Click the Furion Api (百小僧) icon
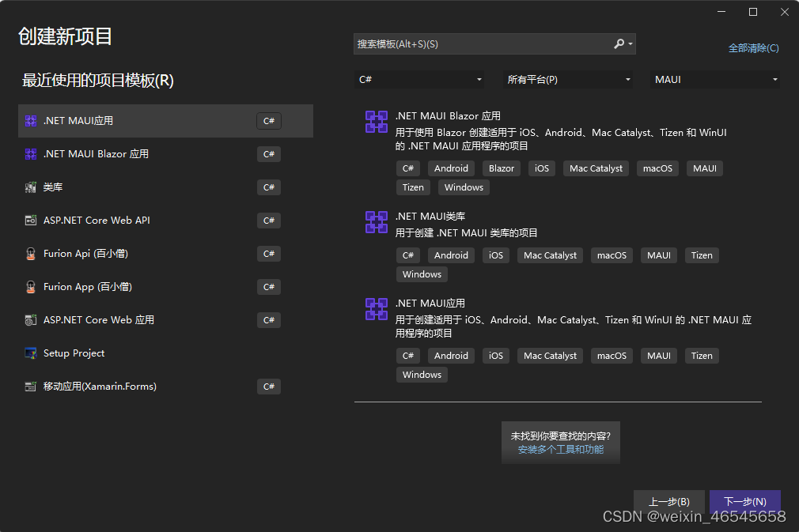The width and height of the screenshot is (799, 532). [x=31, y=254]
